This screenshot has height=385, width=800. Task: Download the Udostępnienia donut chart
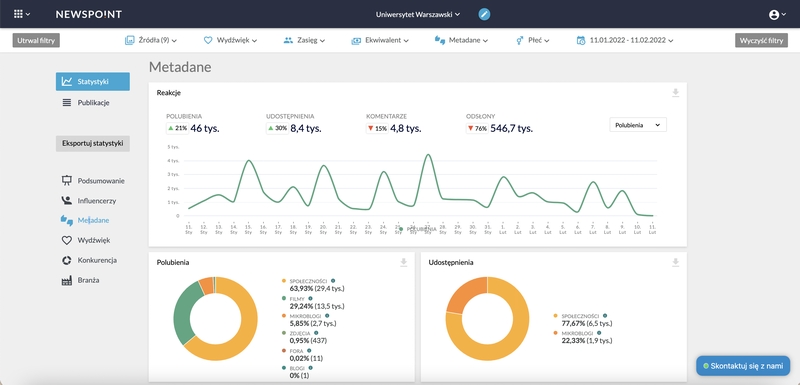pos(676,262)
